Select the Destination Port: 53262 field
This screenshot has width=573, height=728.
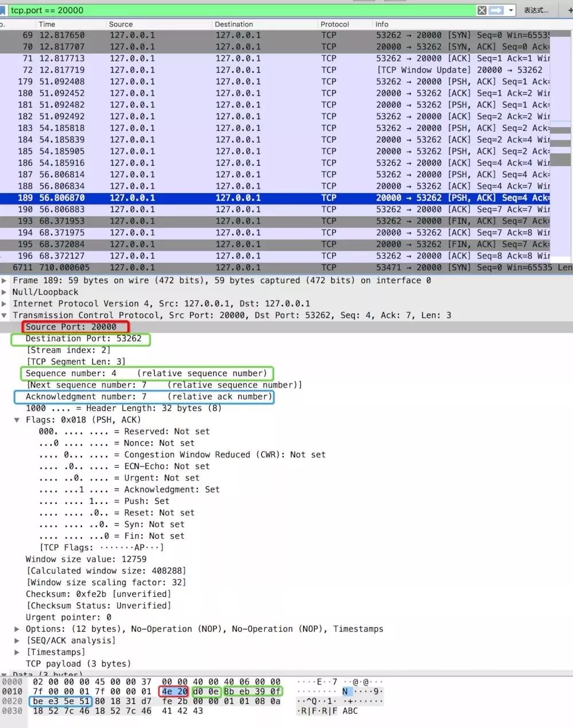pyautogui.click(x=84, y=338)
